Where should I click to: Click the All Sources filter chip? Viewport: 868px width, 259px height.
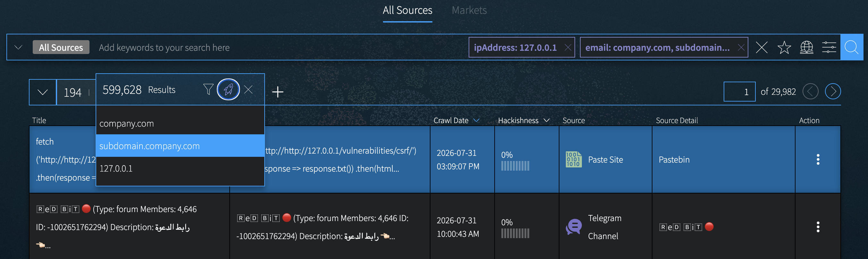click(x=61, y=47)
